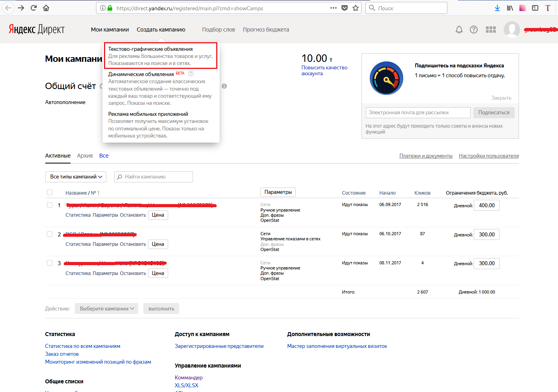Image resolution: width=558 pixels, height=392 pixels.
Task: Switch to the Архив tab
Action: [x=85, y=156]
